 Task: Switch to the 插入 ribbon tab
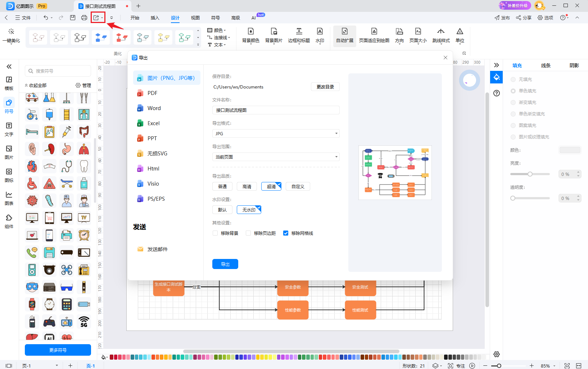pyautogui.click(x=155, y=18)
